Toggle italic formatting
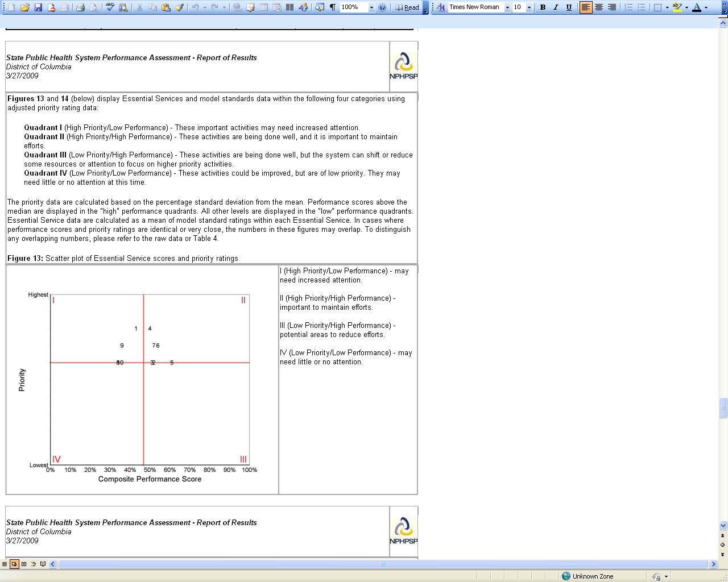 (556, 7)
